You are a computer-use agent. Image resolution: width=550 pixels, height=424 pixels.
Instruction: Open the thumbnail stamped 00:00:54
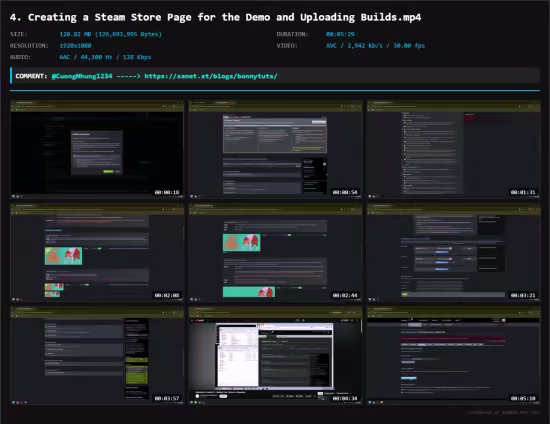[275, 150]
